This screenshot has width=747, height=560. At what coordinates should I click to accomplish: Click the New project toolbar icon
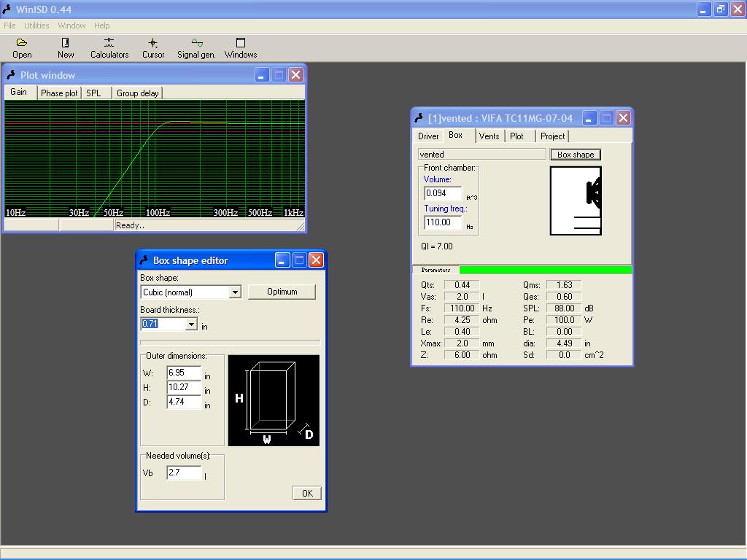[x=66, y=43]
